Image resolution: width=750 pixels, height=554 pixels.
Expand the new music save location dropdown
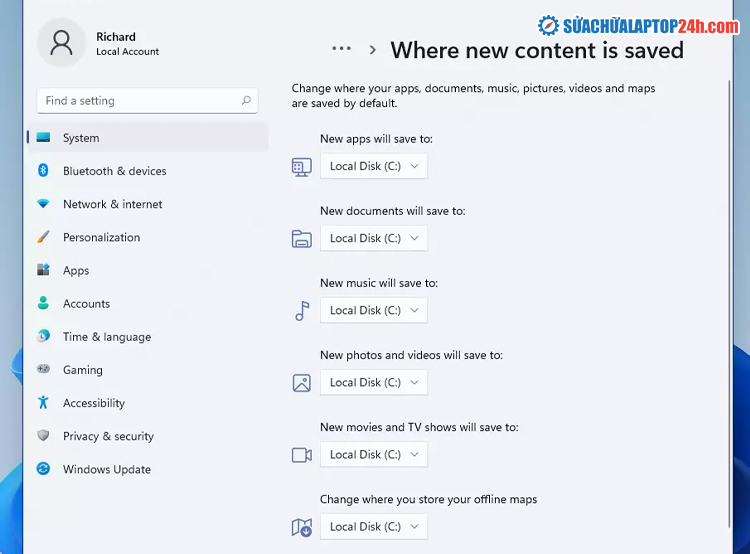(373, 310)
